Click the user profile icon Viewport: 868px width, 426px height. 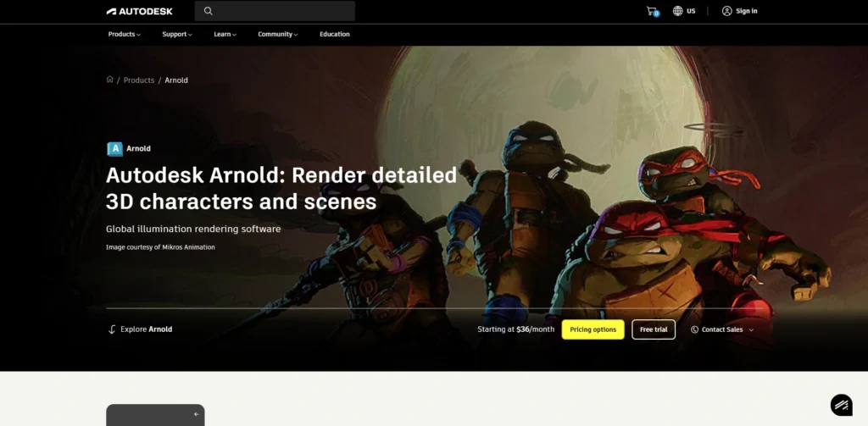[x=726, y=11]
